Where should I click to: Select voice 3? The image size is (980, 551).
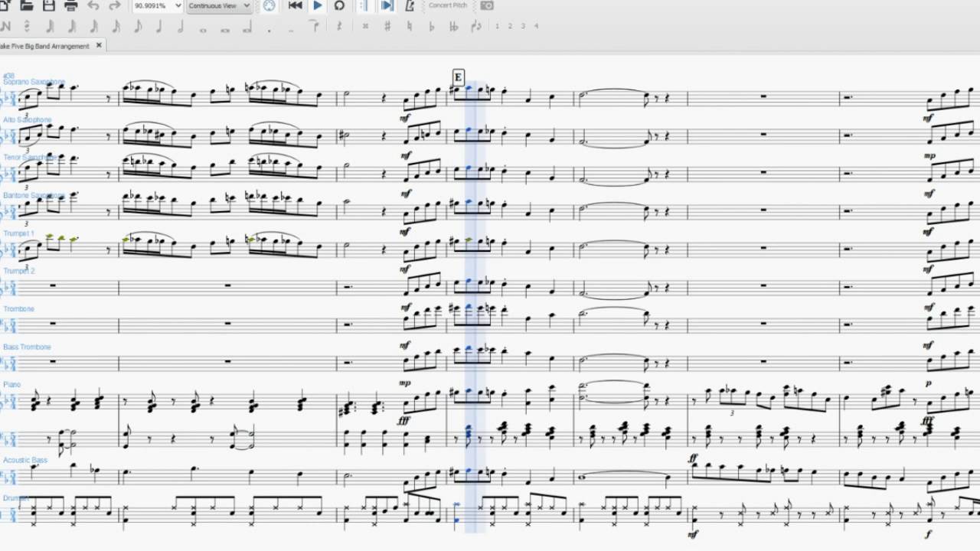point(523,26)
